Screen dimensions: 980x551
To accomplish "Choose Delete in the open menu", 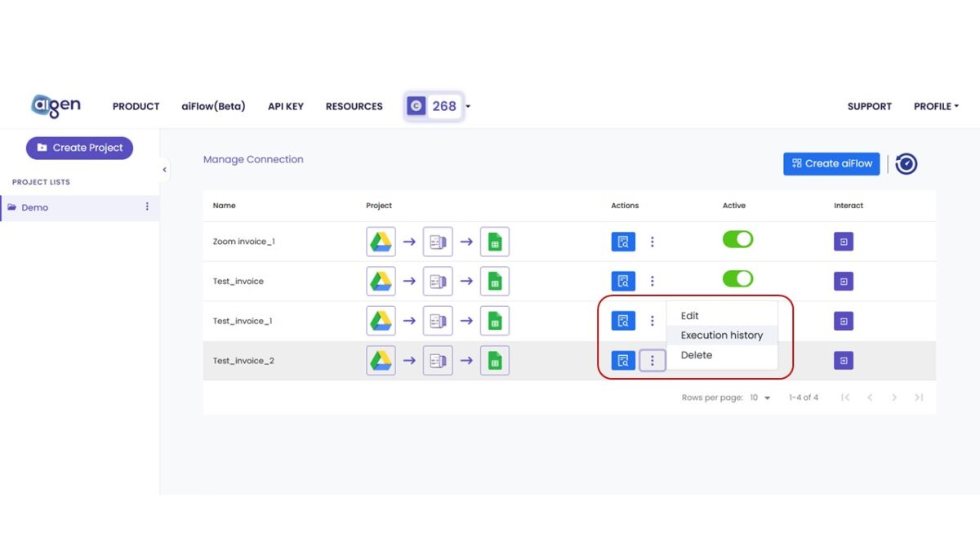I will pyautogui.click(x=696, y=354).
